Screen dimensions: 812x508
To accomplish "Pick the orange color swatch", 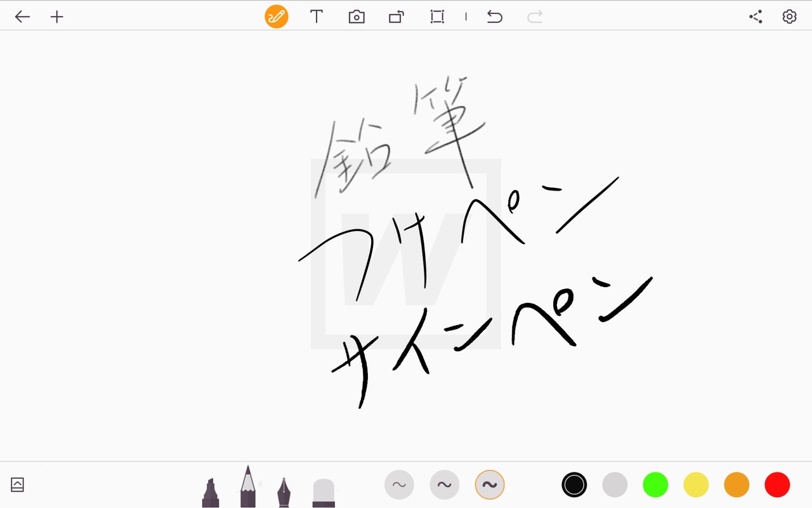I will tap(737, 485).
